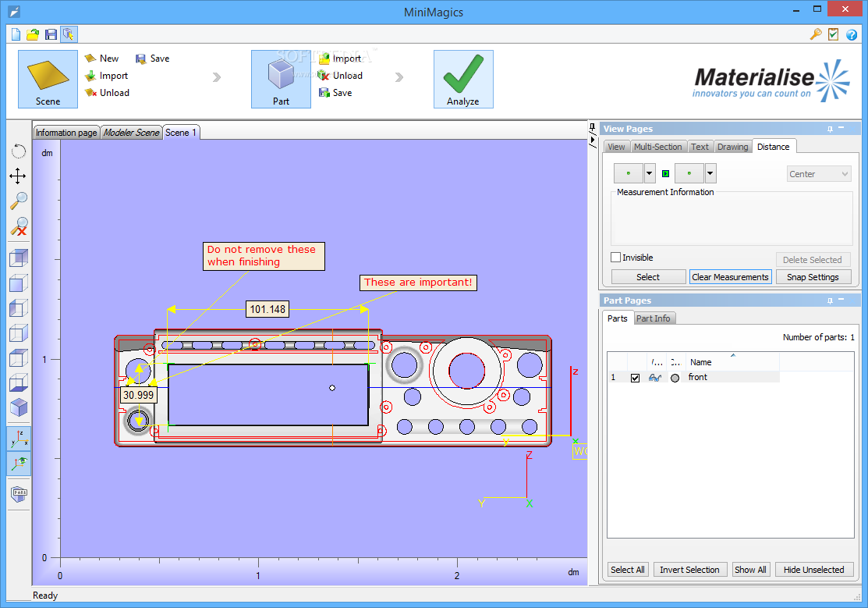
Task: Click the 101.148 measurement label
Action: click(x=267, y=309)
